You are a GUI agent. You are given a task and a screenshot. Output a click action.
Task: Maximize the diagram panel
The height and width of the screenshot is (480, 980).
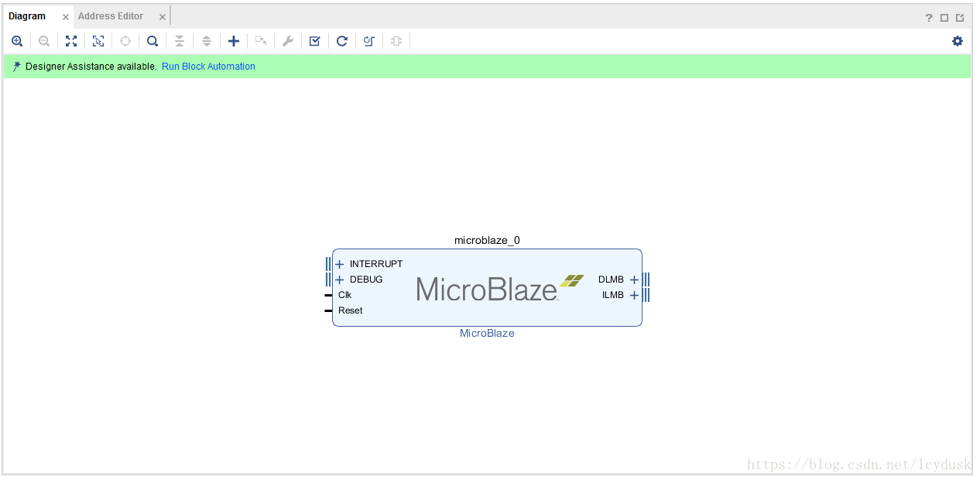point(944,18)
